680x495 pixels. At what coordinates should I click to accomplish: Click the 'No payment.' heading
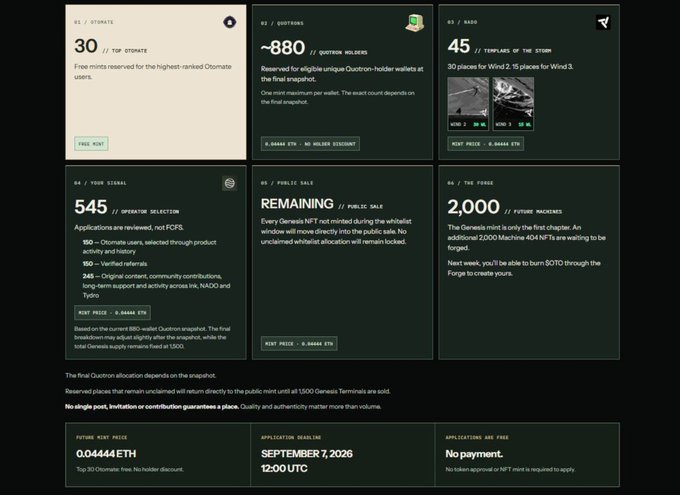coord(474,454)
